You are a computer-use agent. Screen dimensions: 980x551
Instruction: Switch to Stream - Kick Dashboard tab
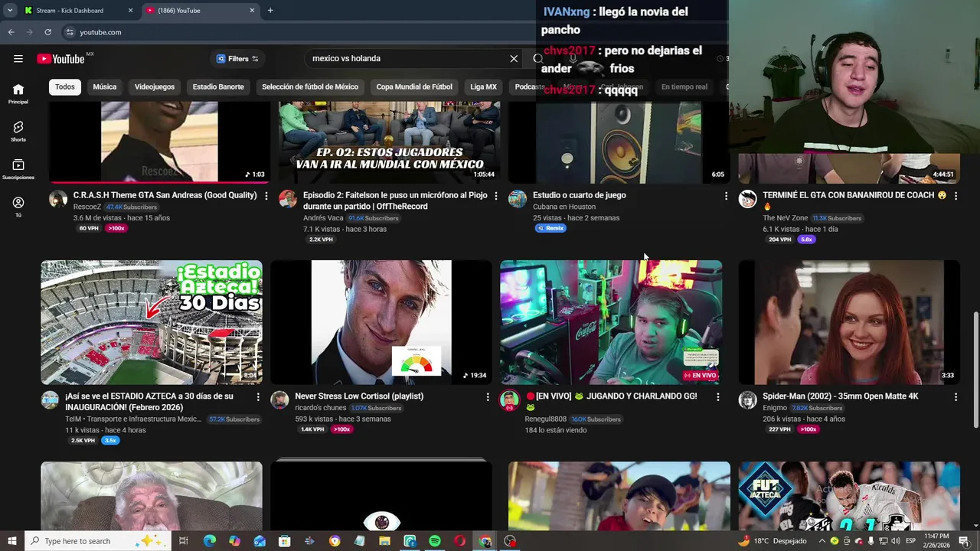click(x=77, y=11)
